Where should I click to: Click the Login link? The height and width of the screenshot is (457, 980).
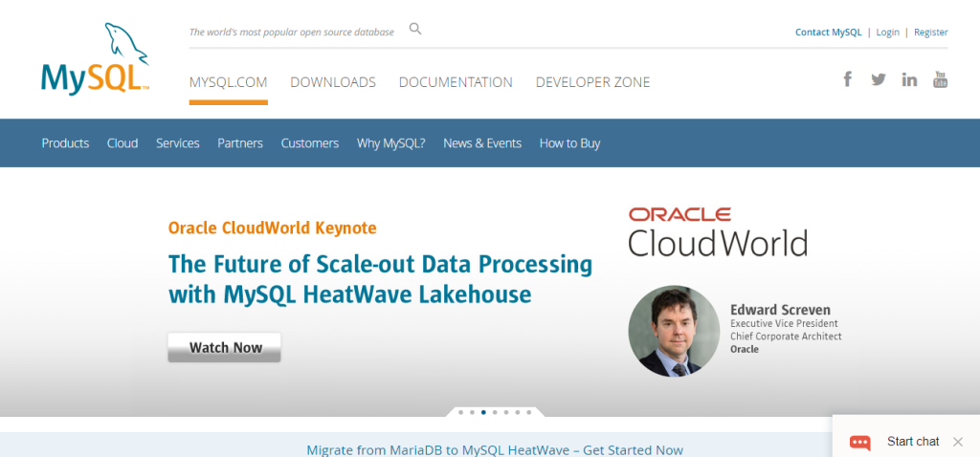coord(887,32)
